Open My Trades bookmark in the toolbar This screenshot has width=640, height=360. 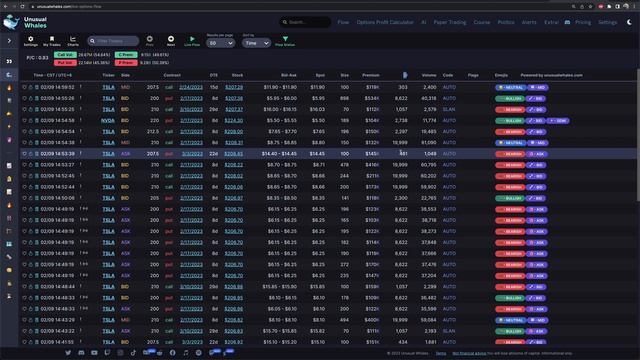(52, 40)
